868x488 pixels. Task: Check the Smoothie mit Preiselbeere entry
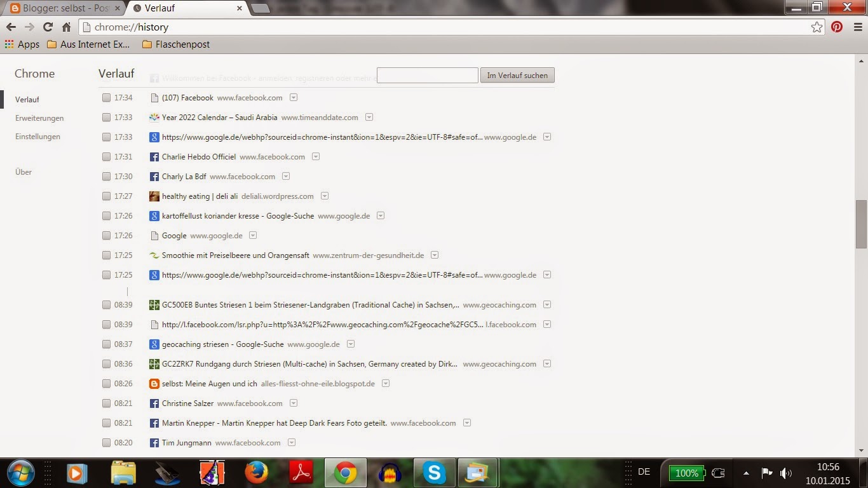(x=106, y=255)
